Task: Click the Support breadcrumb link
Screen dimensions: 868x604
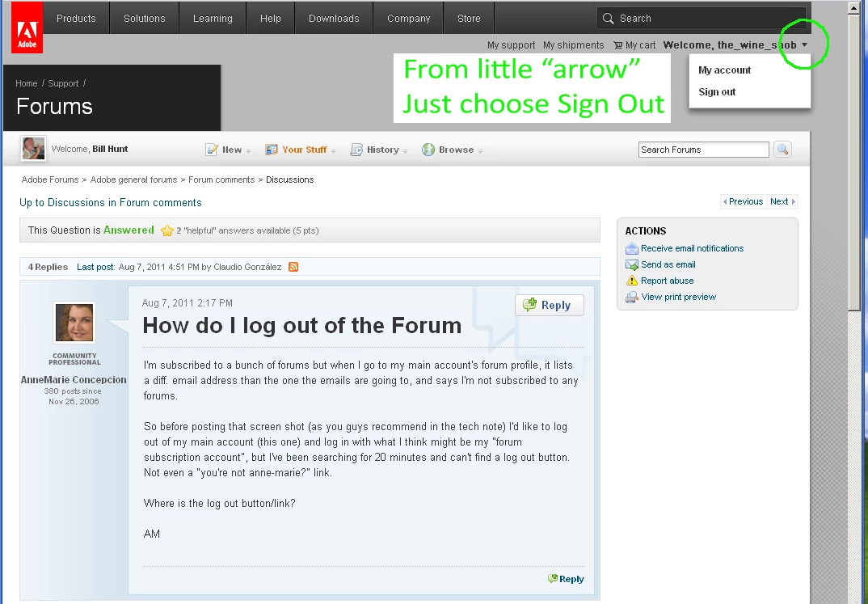Action: pyautogui.click(x=63, y=83)
